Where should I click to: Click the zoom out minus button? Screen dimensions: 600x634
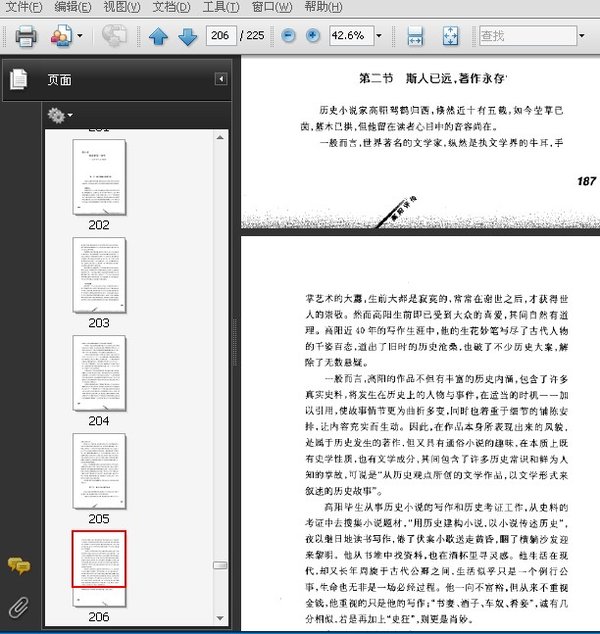tap(288, 36)
